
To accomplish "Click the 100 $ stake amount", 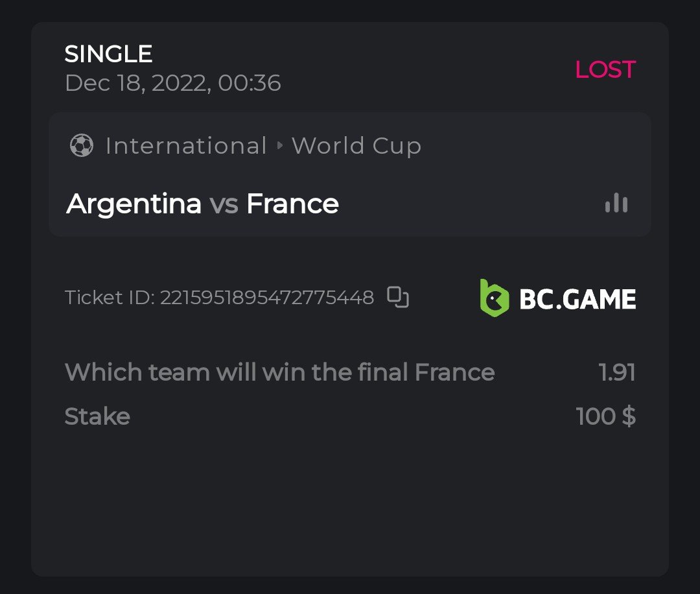I will click(x=605, y=416).
